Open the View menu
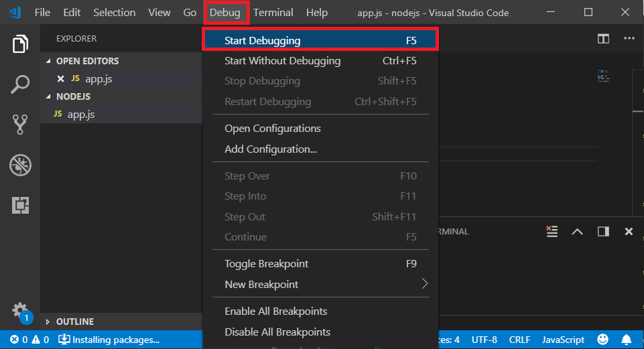Screen dimensions: 644x349 coord(159,13)
